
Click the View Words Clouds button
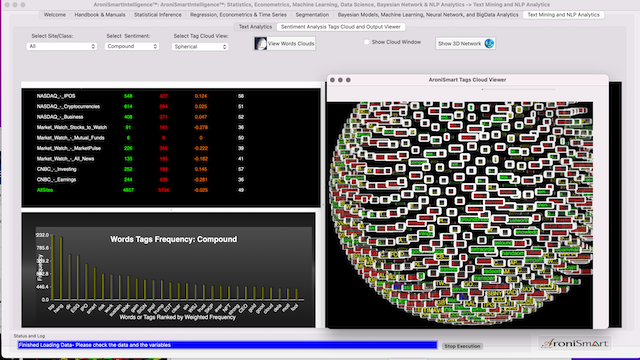point(284,44)
